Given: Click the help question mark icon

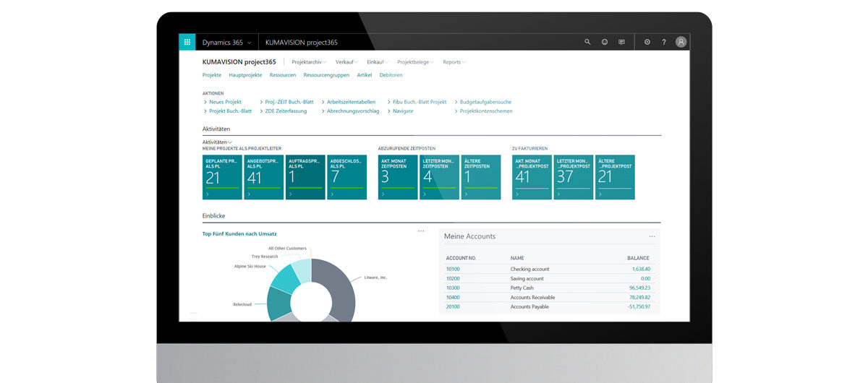Looking at the screenshot, I should point(664,42).
